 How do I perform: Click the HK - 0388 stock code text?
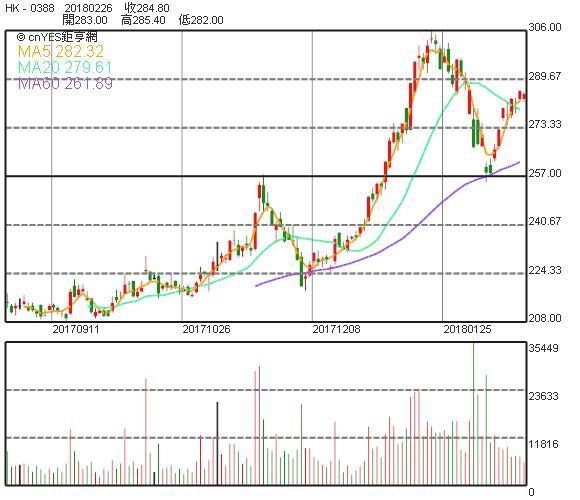[30, 8]
